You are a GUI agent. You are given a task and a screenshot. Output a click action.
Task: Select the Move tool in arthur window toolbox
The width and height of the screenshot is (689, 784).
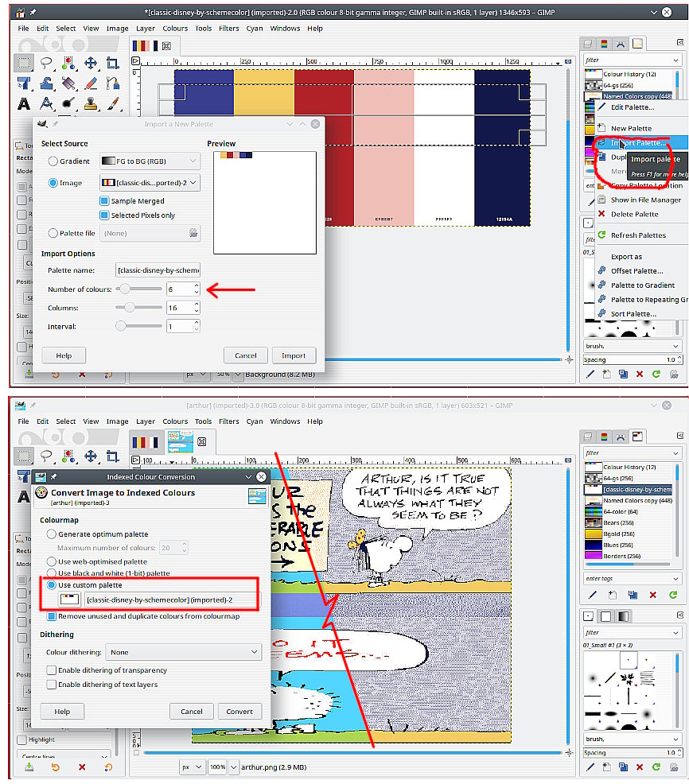coord(91,456)
